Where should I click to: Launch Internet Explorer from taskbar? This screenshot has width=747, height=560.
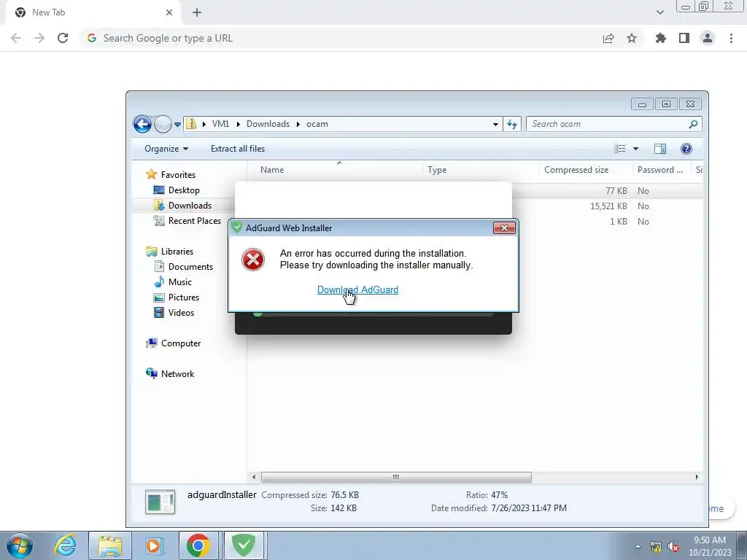[65, 545]
